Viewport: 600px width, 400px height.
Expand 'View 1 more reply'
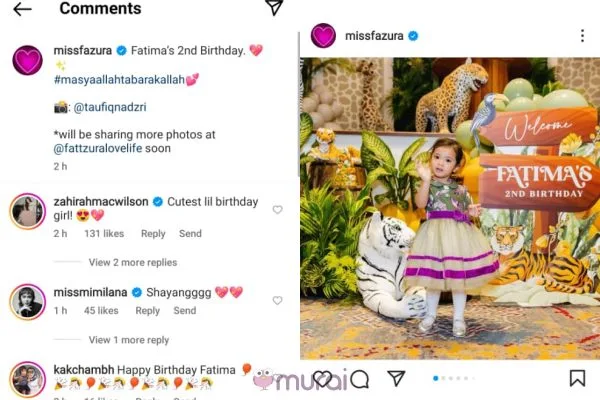(127, 340)
